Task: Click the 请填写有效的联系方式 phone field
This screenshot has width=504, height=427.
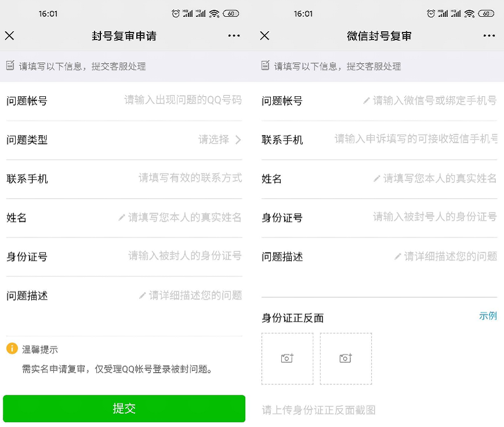Action: tap(190, 178)
